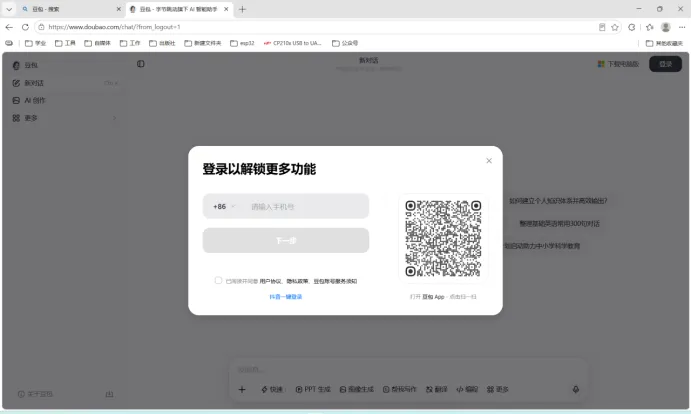Click the 豆包 logo in the sidebar
Screen dimensions: 692x414
(25, 65)
